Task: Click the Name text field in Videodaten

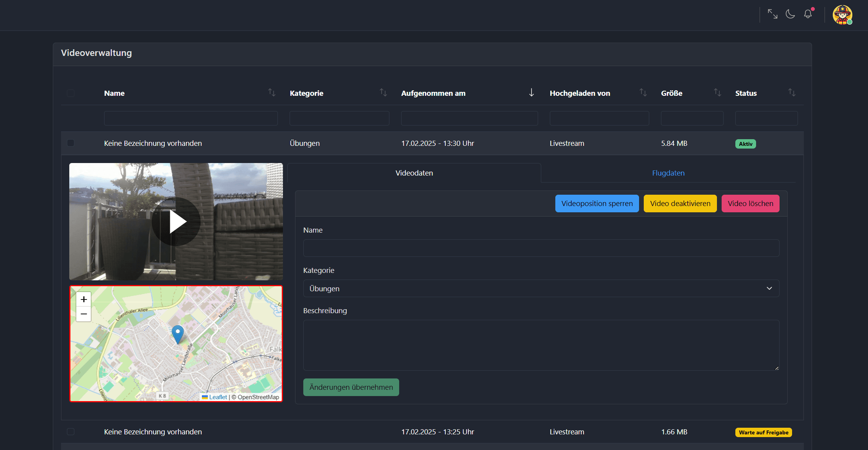Action: coord(541,248)
